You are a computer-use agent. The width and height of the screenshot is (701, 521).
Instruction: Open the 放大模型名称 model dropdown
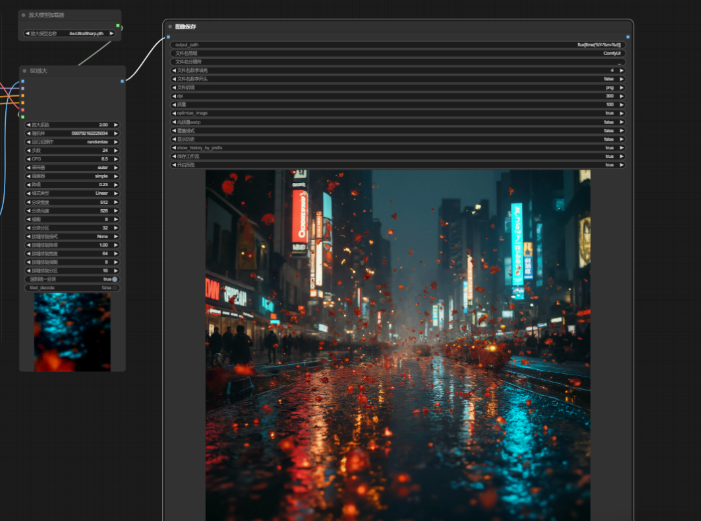[70, 33]
